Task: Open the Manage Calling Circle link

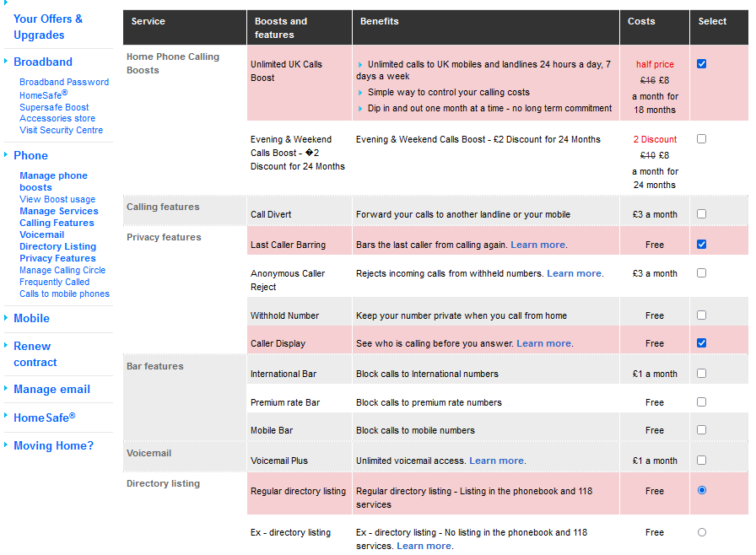Action: coord(62,270)
